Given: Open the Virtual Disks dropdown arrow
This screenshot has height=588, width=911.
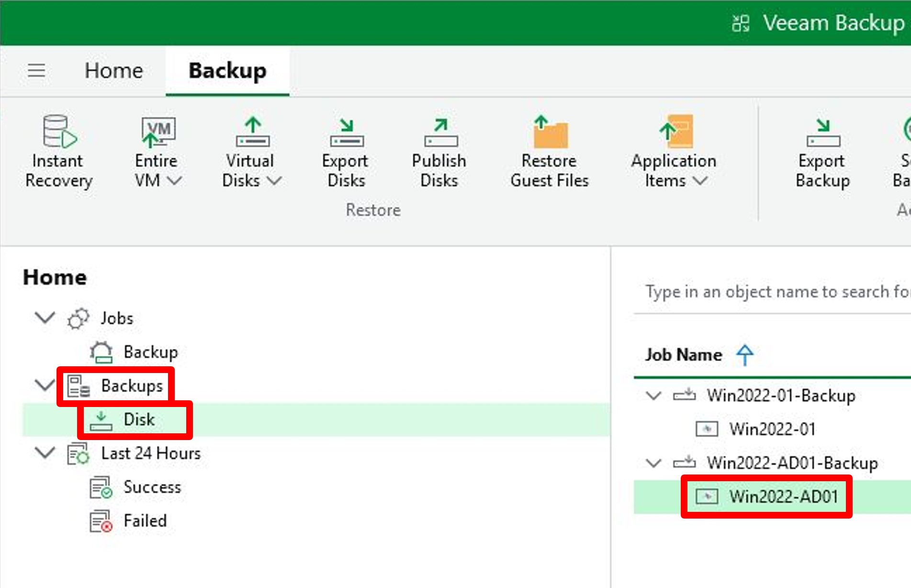Looking at the screenshot, I should tap(274, 181).
